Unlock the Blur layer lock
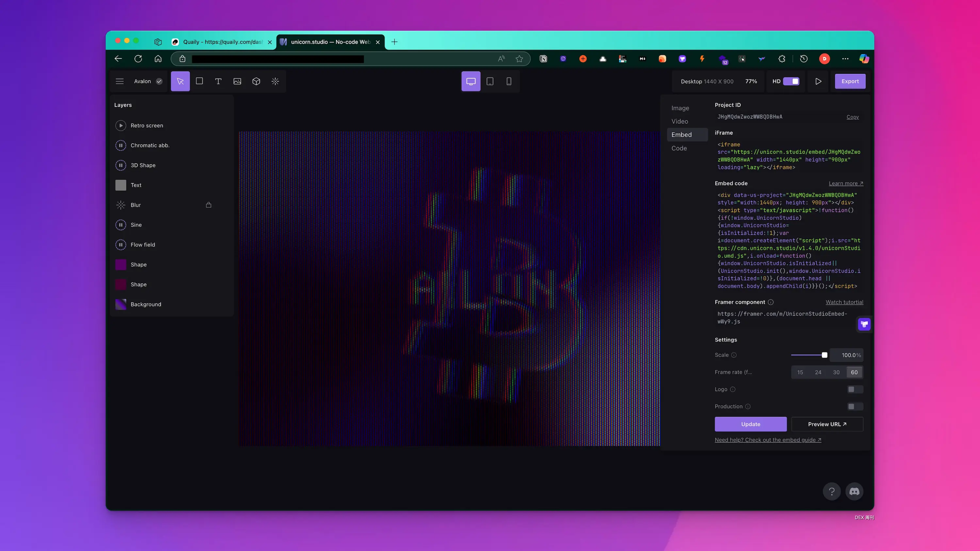The height and width of the screenshot is (551, 980). tap(208, 205)
